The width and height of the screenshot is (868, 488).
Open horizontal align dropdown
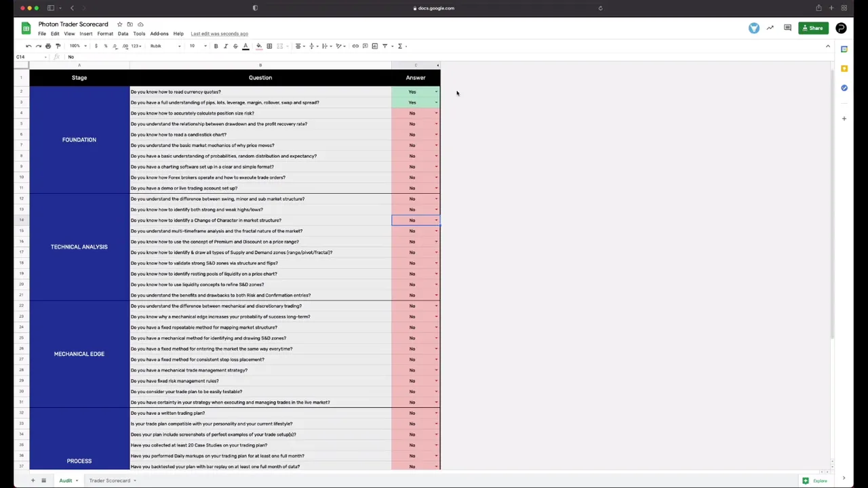299,46
